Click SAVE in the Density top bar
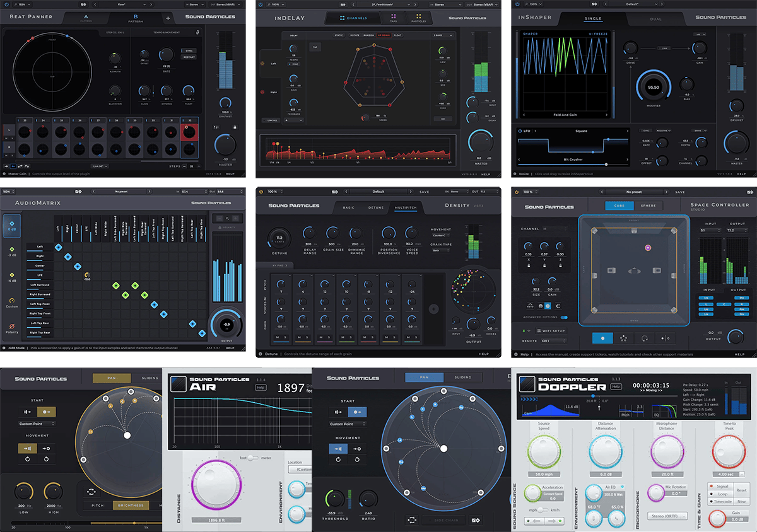This screenshot has height=532, width=757. click(425, 192)
